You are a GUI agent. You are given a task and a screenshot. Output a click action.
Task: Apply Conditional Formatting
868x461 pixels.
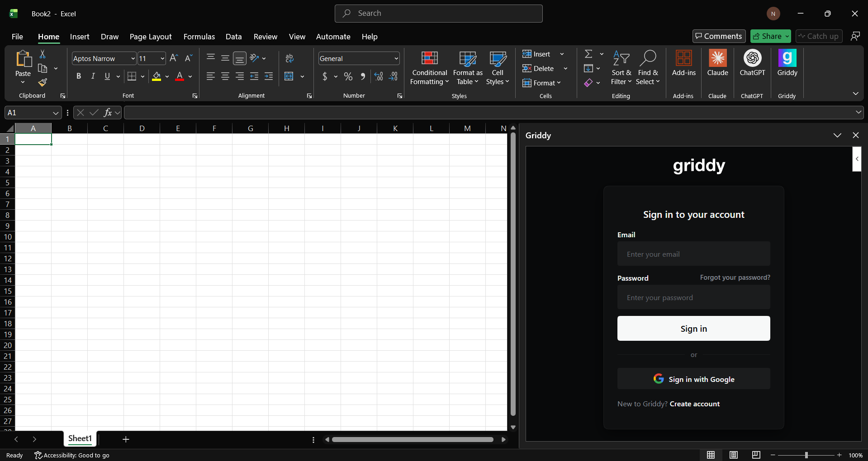coord(429,67)
